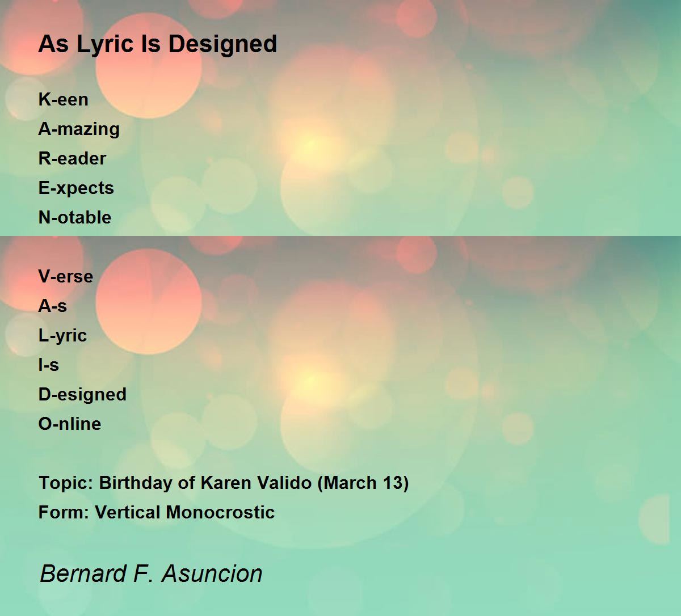Click the word Monocrostic
Image resolution: width=681 pixels, height=616 pixels.
tap(221, 512)
